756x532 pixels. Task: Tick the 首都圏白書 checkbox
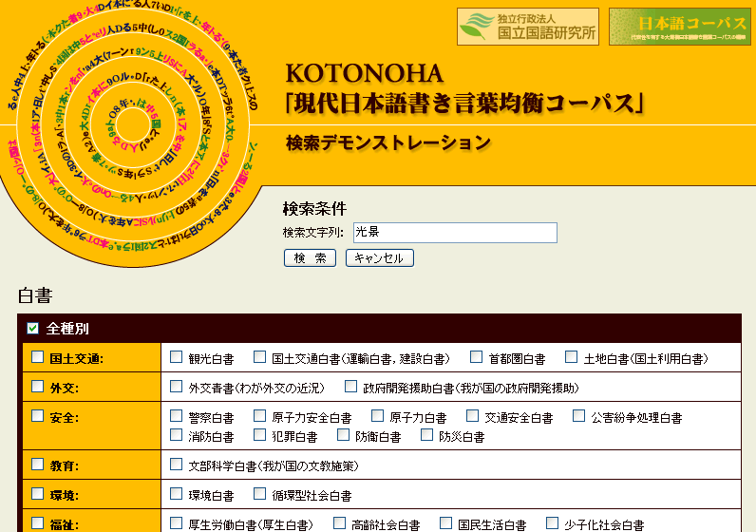tap(477, 357)
